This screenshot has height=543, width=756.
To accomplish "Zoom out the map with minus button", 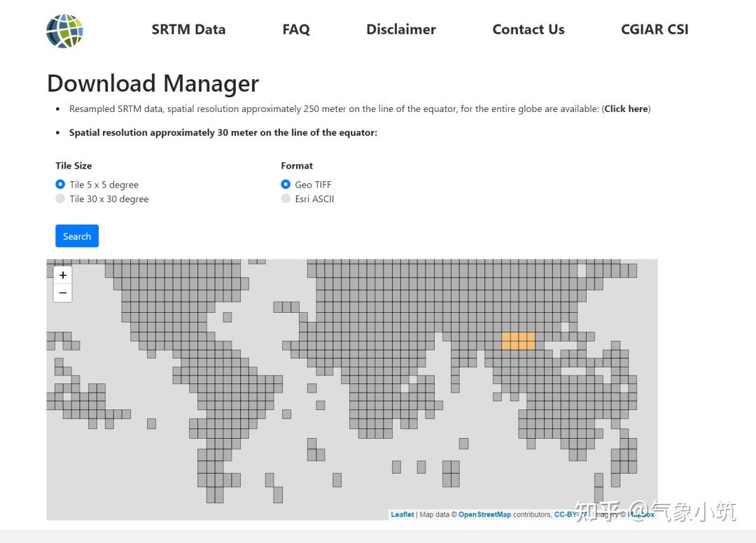I will click(63, 292).
